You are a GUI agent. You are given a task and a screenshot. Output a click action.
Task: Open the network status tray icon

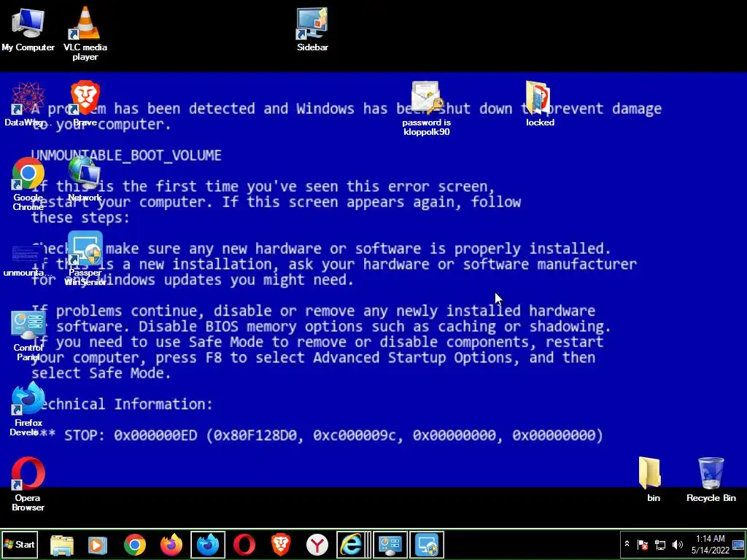[659, 544]
